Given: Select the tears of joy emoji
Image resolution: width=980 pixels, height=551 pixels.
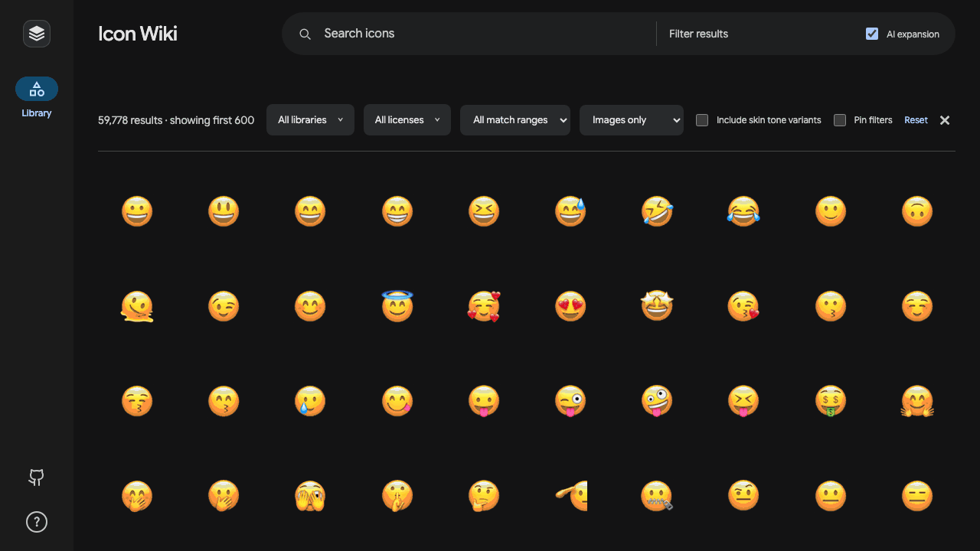Looking at the screenshot, I should tap(743, 211).
